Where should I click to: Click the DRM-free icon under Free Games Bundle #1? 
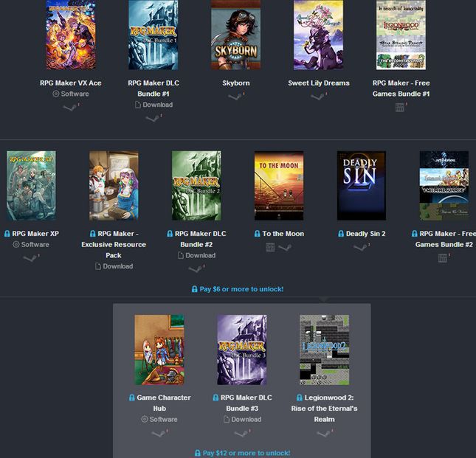click(400, 108)
